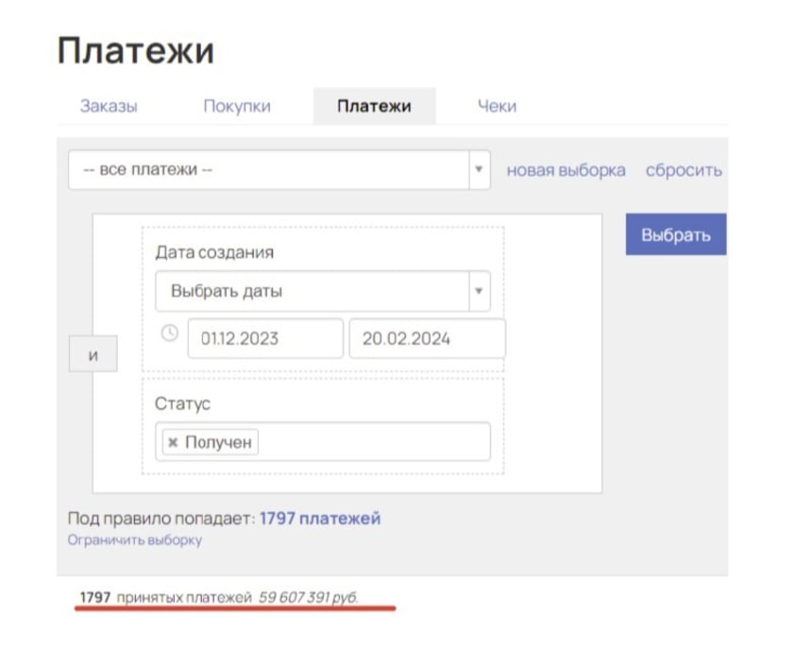The image size is (812, 647).
Task: Click the 'и' condition operator button
Action: point(93,355)
